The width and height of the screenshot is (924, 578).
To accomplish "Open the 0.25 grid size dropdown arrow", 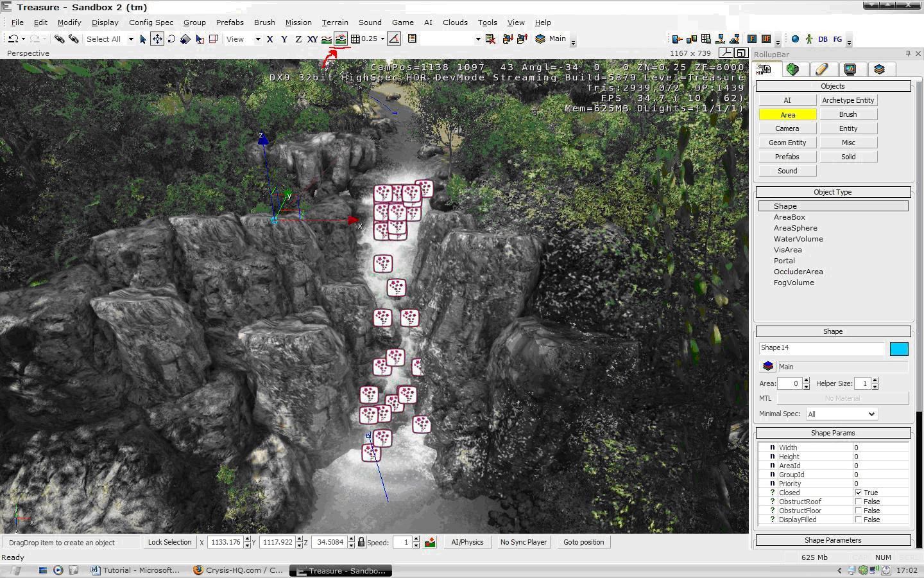I will tap(382, 39).
